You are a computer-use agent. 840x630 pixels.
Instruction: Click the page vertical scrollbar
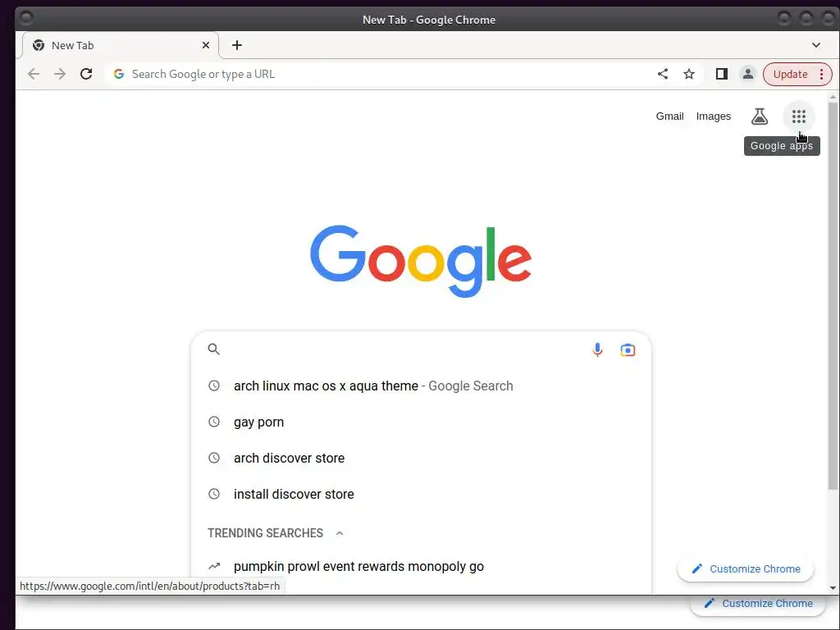pos(833,295)
